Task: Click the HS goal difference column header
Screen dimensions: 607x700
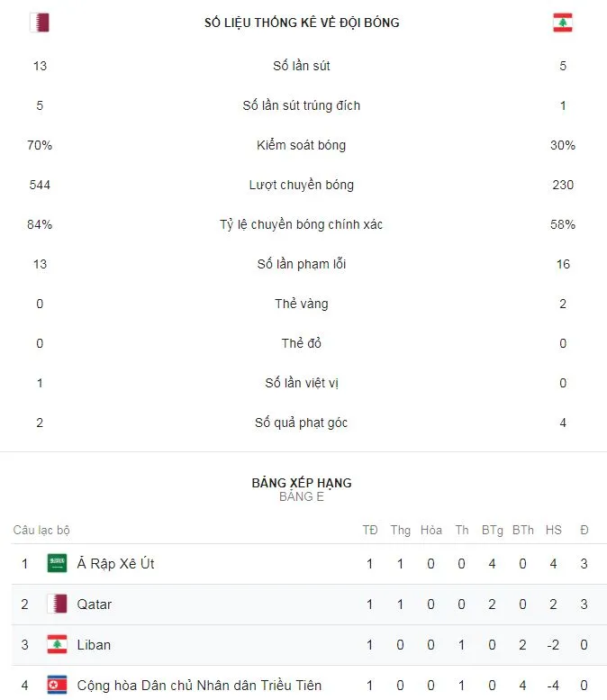Action: (553, 530)
